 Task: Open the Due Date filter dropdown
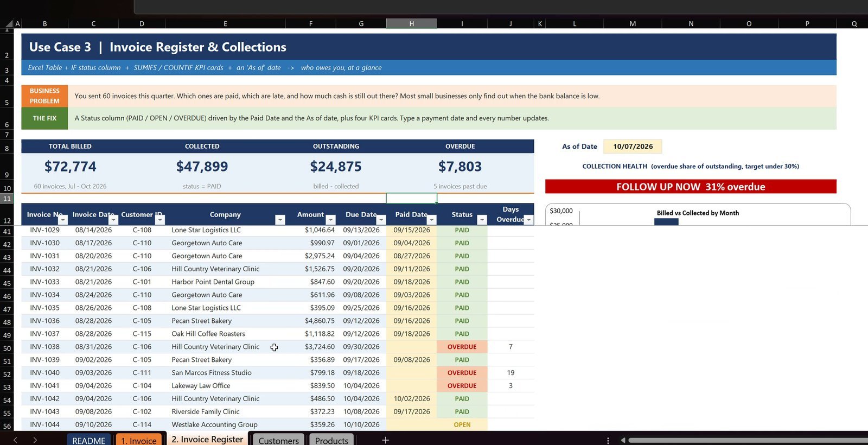click(x=381, y=220)
